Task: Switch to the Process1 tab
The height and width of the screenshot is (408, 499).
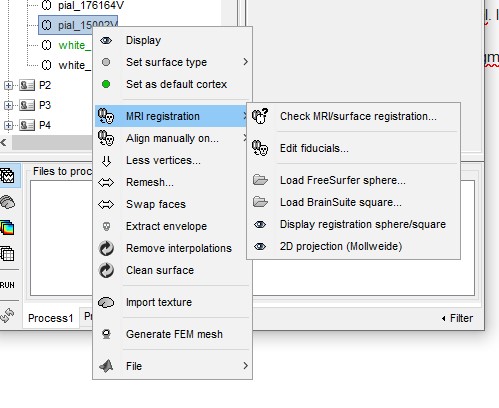Action: pyautogui.click(x=51, y=318)
